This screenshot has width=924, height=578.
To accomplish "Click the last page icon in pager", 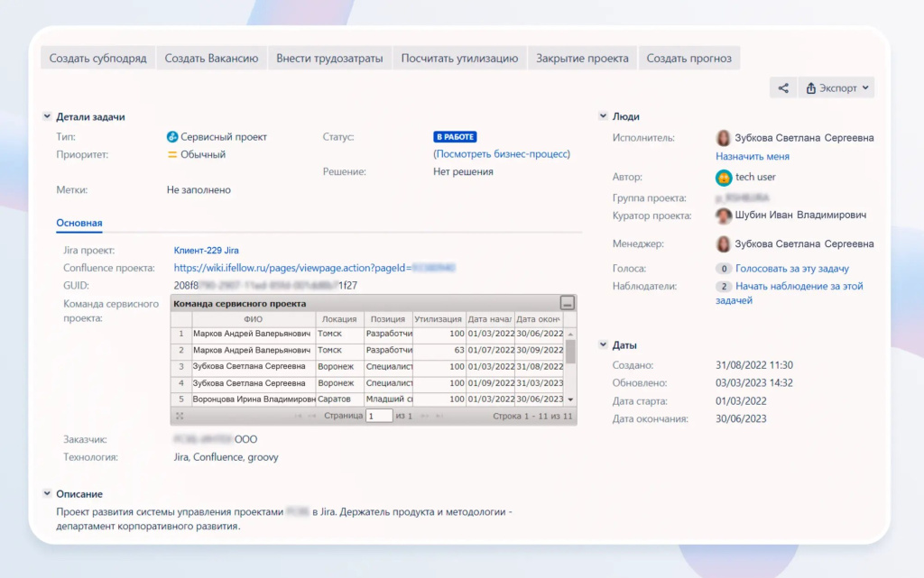I will click(439, 416).
